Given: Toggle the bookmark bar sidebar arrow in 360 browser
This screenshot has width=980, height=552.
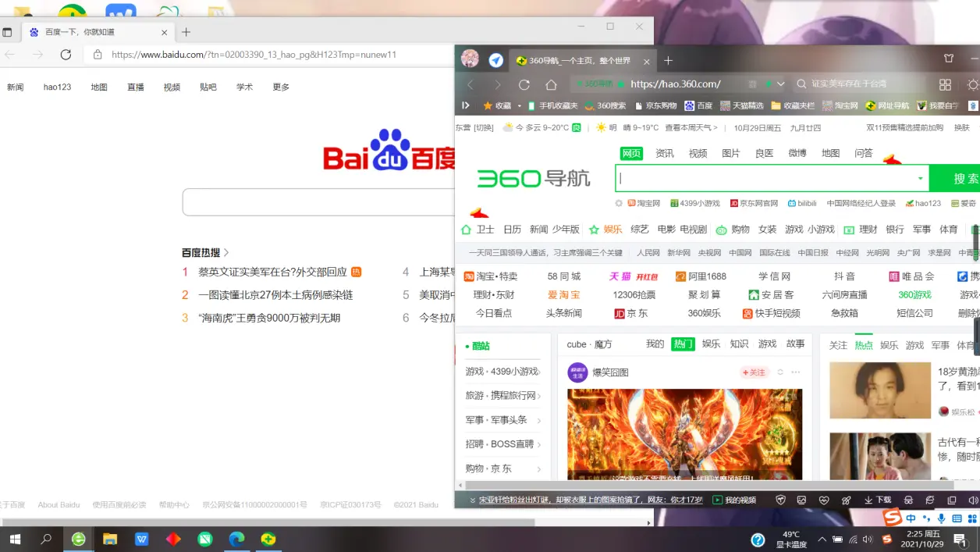Looking at the screenshot, I should pos(466,105).
